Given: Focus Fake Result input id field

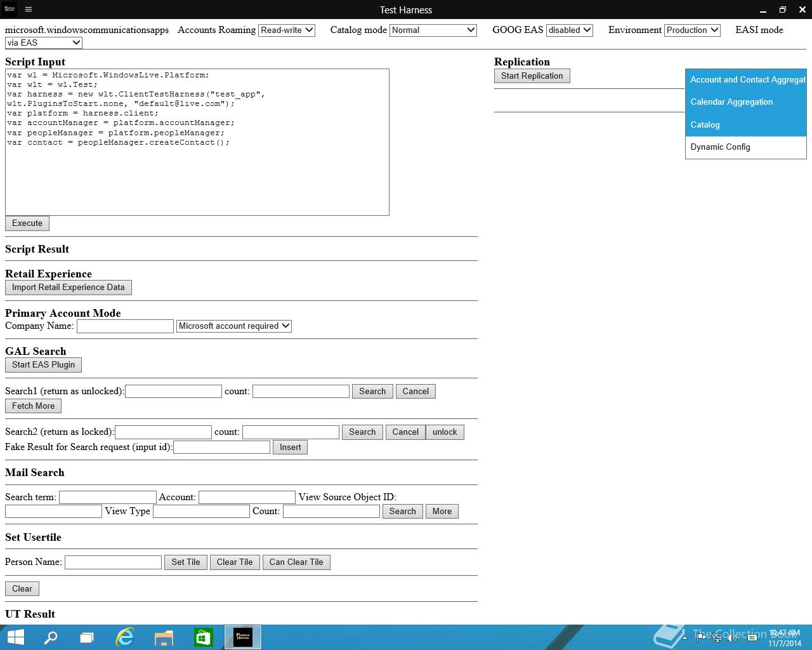Looking at the screenshot, I should (x=222, y=448).
